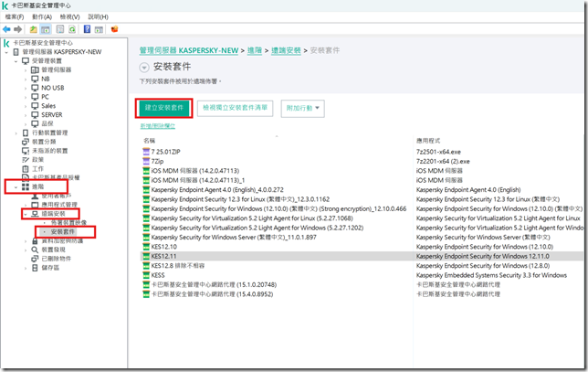Click the 遠端安裝 computer icon in tree
The height and width of the screenshot is (372, 588).
coord(35,214)
